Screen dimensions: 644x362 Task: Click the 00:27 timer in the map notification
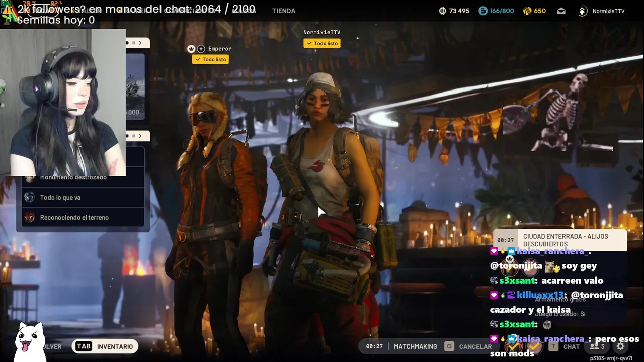[x=506, y=240]
